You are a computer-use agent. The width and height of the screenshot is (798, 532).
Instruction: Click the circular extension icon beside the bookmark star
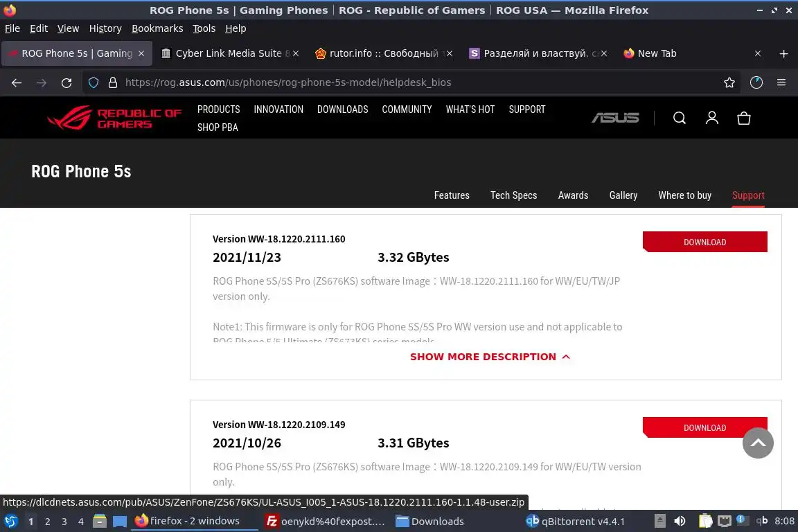click(x=756, y=82)
